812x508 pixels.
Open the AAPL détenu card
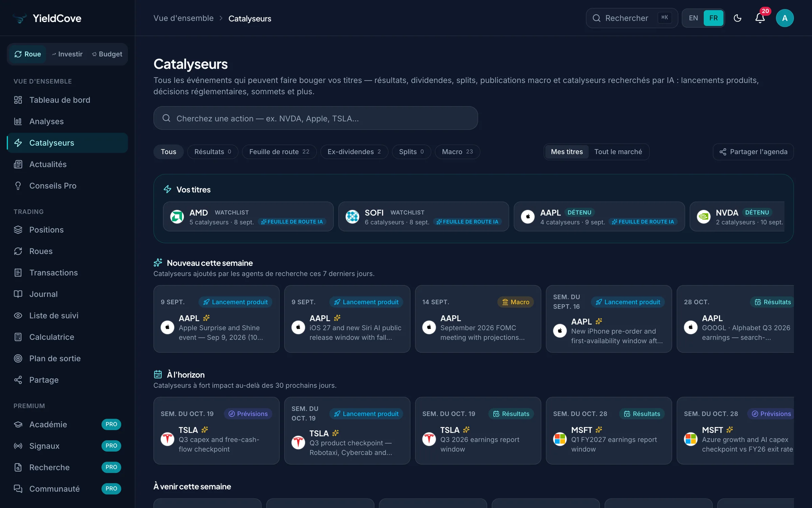click(599, 217)
